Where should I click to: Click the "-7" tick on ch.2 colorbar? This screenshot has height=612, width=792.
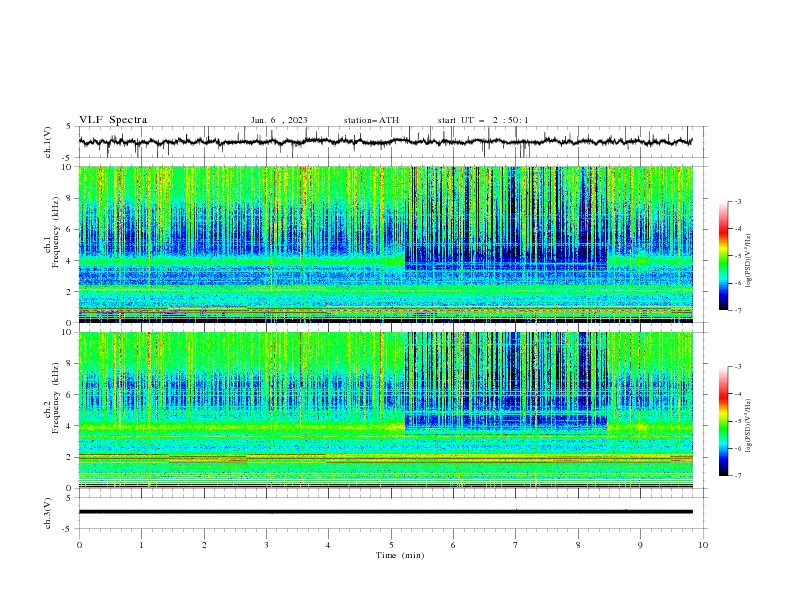737,476
